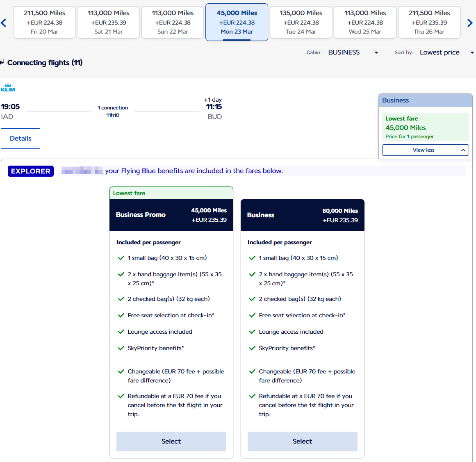Screen dimensions: 476x462
Task: Click the View less chevron icon
Action: tap(463, 150)
